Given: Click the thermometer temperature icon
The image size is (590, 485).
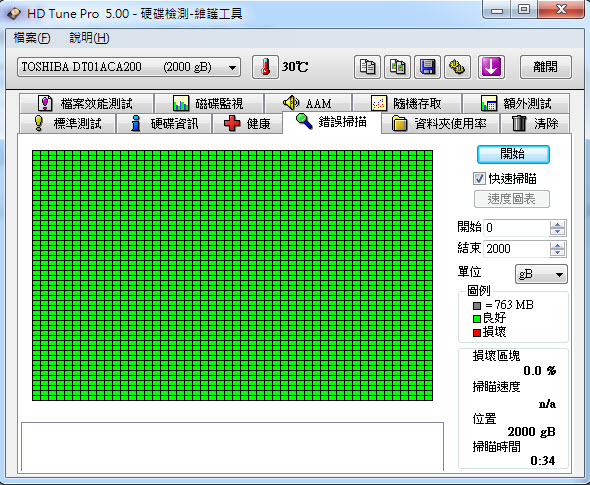Looking at the screenshot, I should click(265, 67).
